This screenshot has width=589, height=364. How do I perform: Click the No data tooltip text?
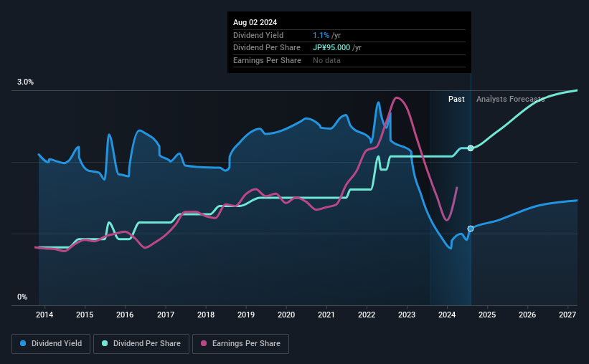tap(326, 60)
